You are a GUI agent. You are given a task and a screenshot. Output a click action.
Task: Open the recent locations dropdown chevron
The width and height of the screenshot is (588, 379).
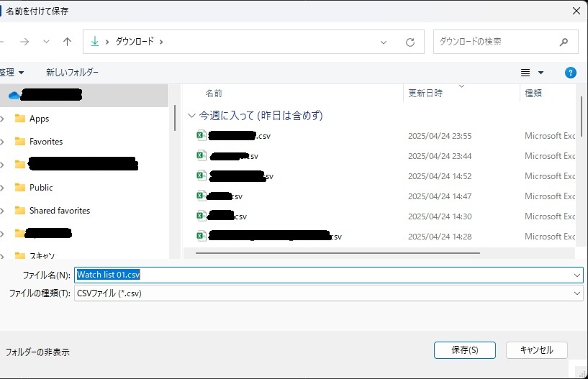[x=46, y=42]
